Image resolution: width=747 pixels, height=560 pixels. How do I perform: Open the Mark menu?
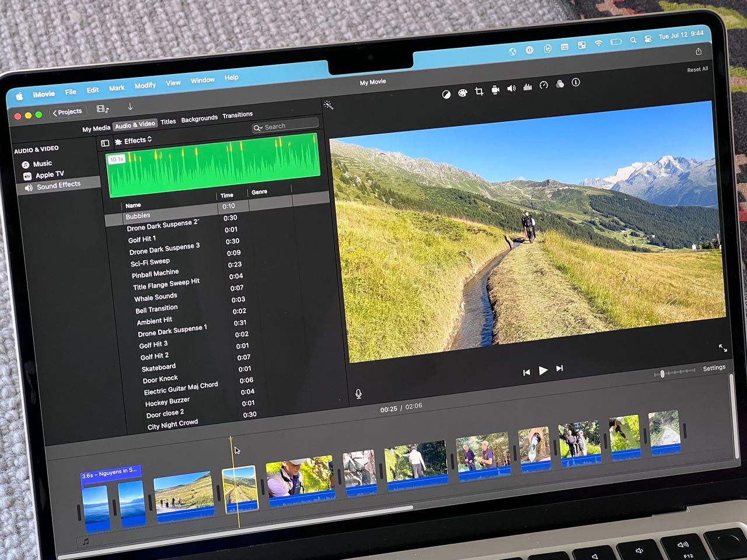[117, 88]
